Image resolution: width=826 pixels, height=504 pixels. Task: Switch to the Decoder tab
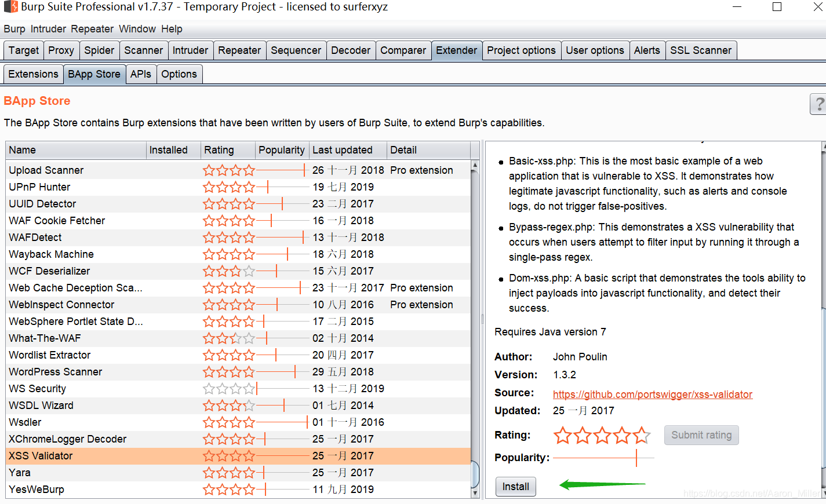(x=351, y=50)
